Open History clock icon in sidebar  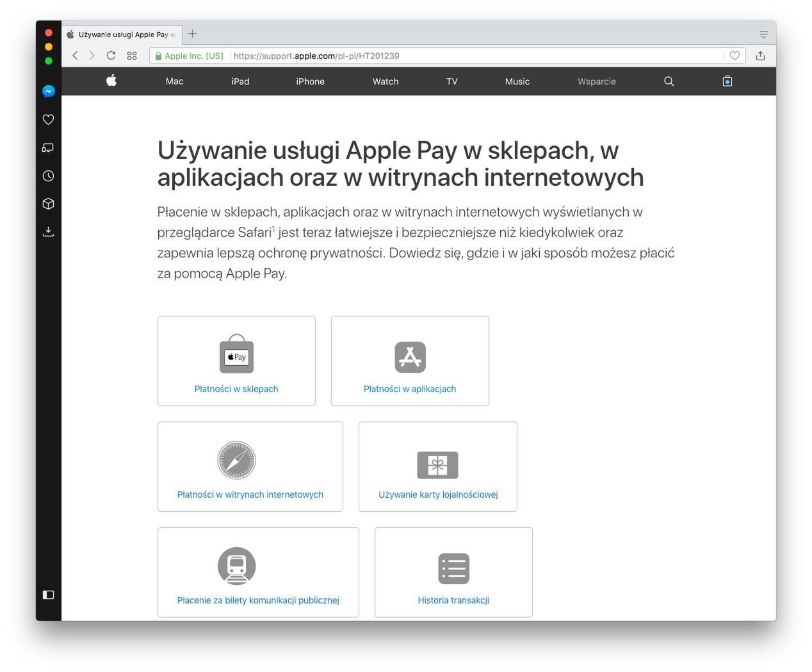click(48, 176)
